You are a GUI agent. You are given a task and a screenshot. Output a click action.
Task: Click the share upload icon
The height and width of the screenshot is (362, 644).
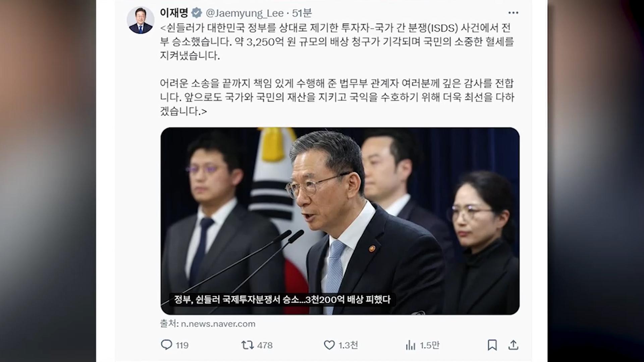pyautogui.click(x=514, y=345)
